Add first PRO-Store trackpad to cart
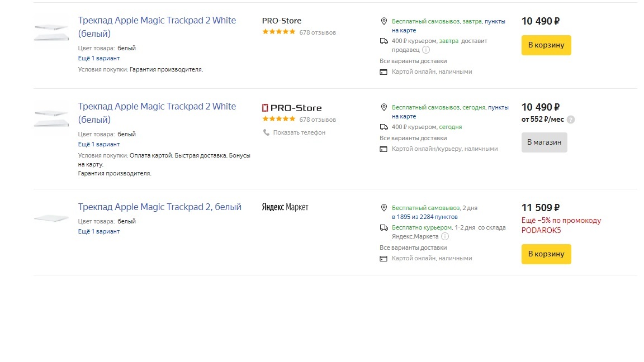The height and width of the screenshot is (362, 644). click(x=546, y=45)
